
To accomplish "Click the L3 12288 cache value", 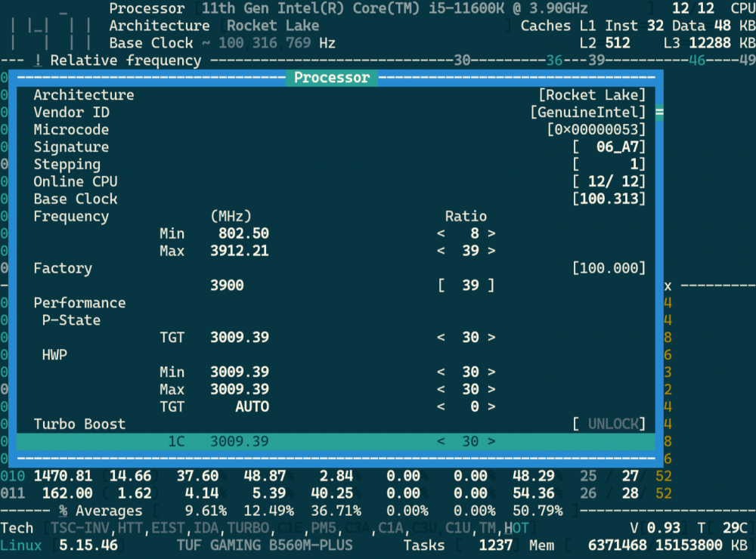I will point(710,43).
